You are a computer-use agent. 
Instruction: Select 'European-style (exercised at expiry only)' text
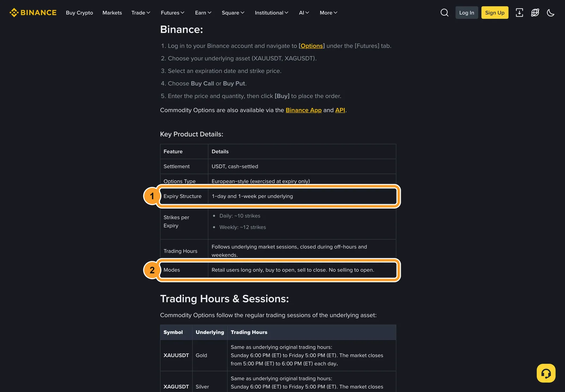pyautogui.click(x=261, y=181)
